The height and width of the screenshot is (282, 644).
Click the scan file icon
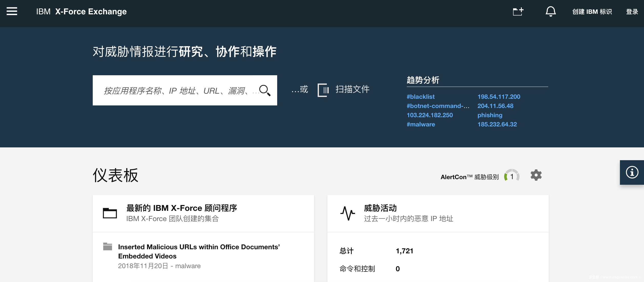pyautogui.click(x=323, y=90)
